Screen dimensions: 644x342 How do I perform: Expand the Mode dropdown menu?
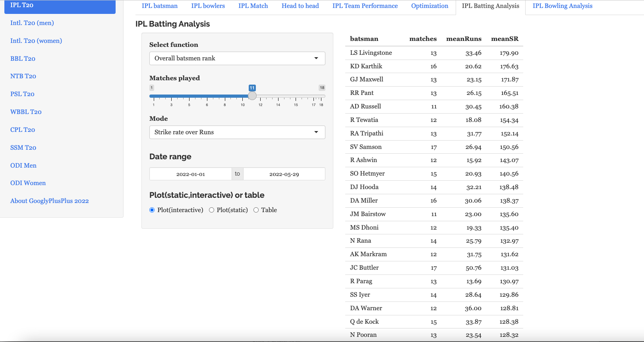coord(237,132)
